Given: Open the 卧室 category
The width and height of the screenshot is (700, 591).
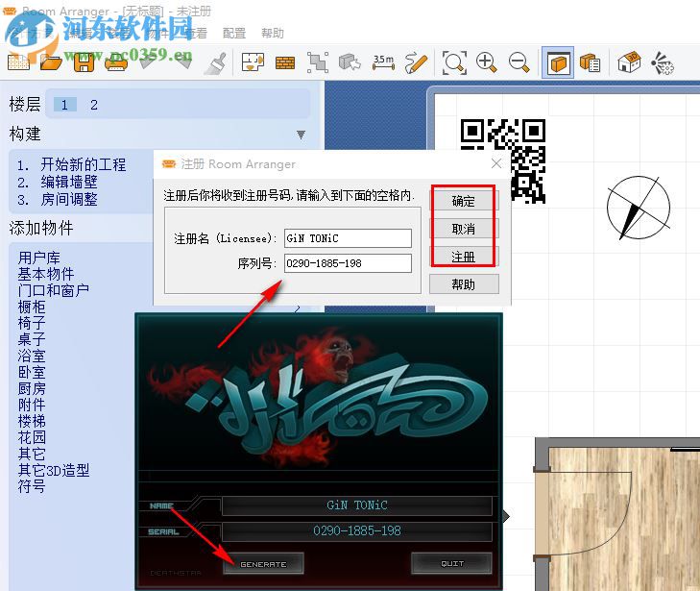Looking at the screenshot, I should (x=32, y=372).
